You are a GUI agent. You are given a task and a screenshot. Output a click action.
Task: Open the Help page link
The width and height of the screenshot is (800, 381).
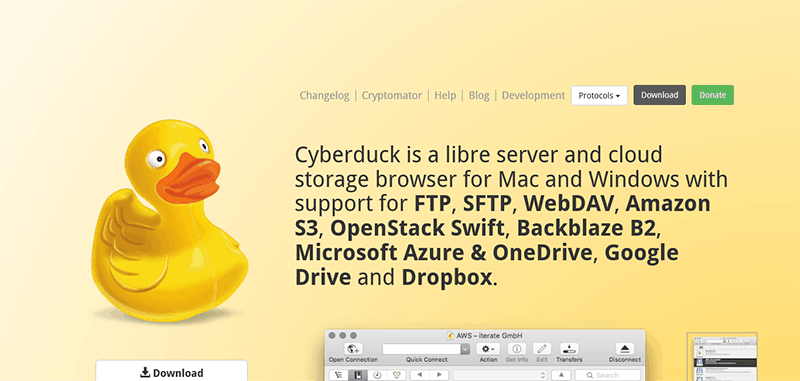tap(445, 95)
